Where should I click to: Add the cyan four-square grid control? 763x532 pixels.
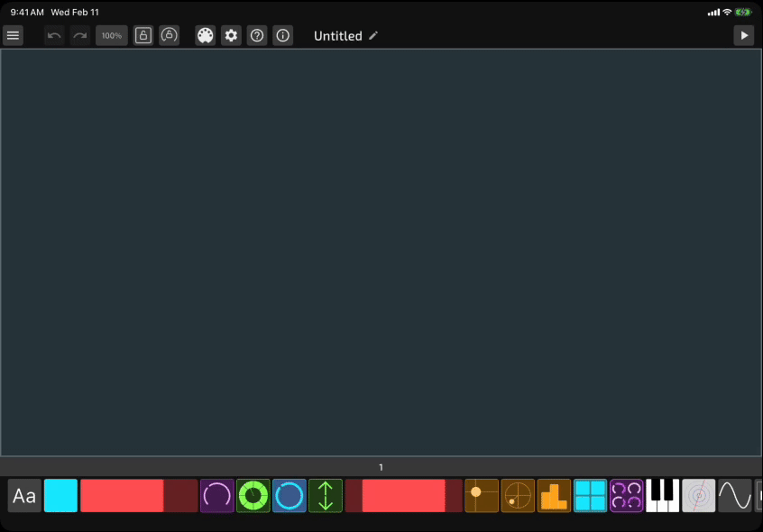click(590, 496)
